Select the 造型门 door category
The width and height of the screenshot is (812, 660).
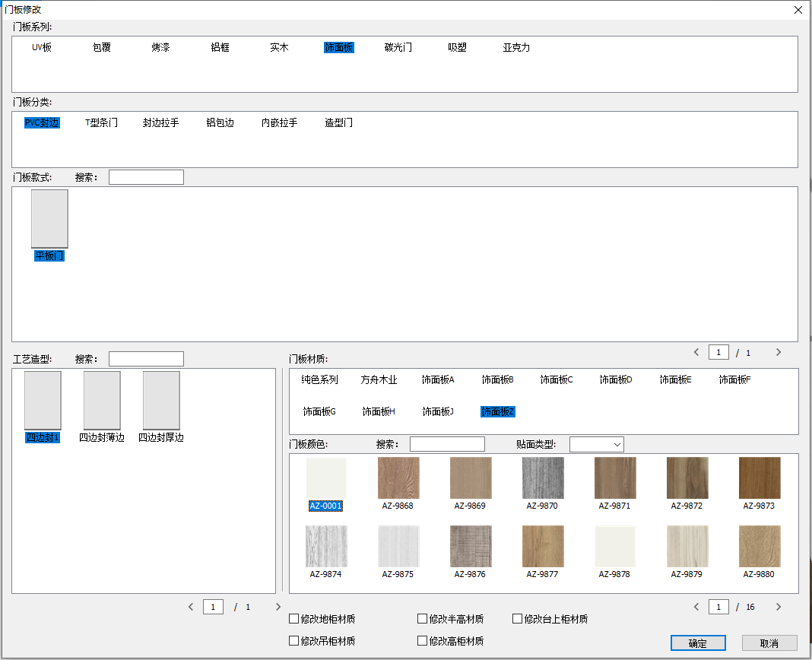tap(338, 122)
